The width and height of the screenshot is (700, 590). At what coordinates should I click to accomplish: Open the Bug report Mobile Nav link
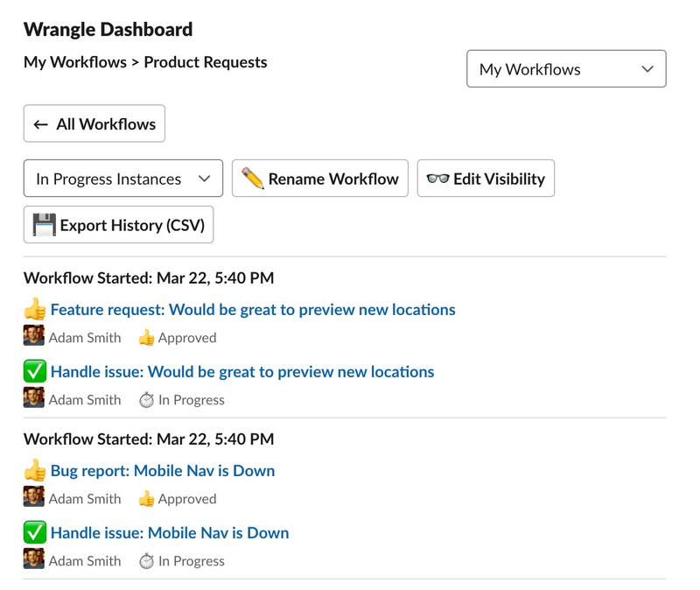tap(162, 470)
